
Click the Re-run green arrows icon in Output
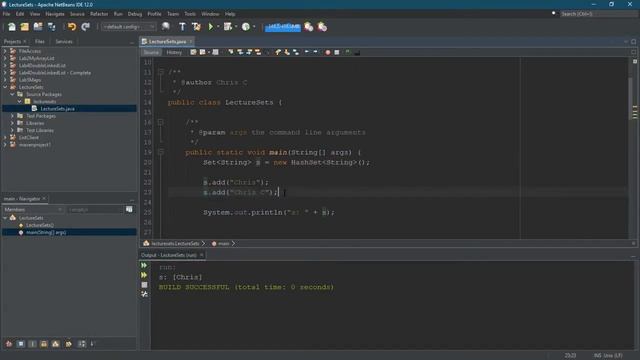coord(144,265)
